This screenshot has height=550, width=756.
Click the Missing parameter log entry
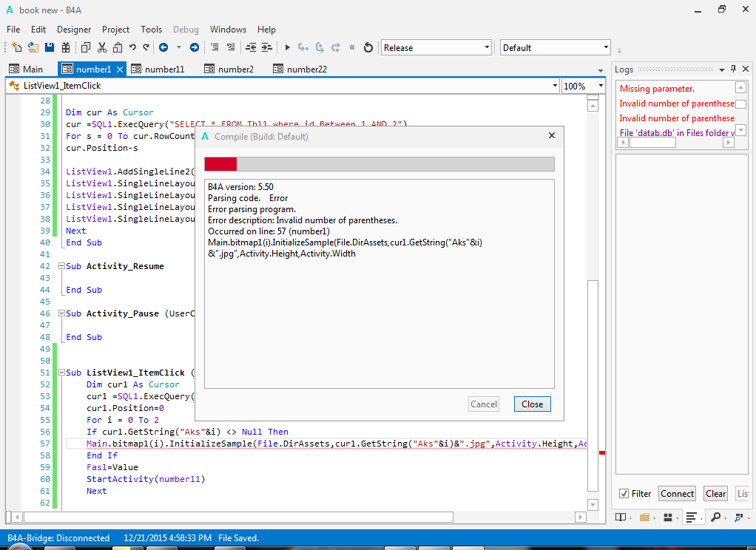coord(657,89)
